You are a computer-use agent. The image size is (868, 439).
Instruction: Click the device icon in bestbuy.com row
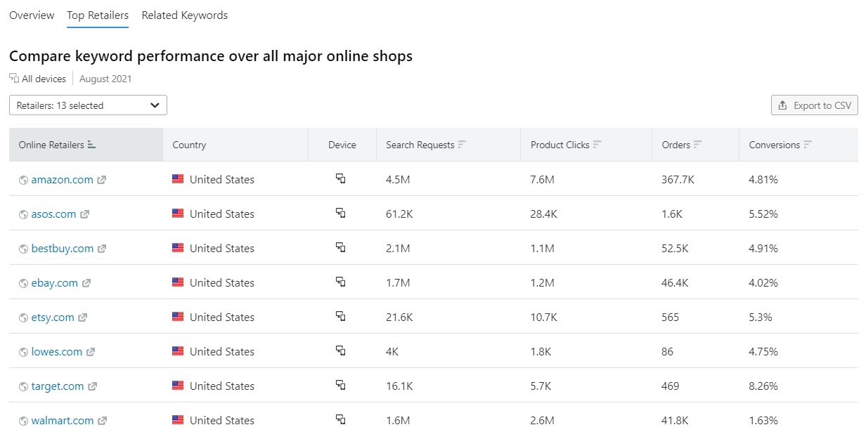click(341, 247)
